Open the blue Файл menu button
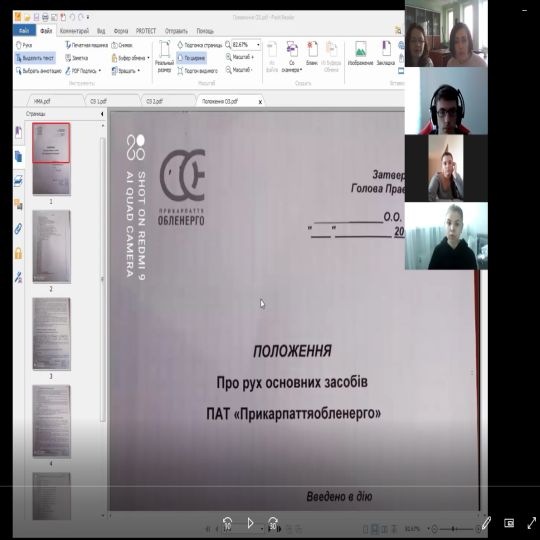 tap(24, 31)
